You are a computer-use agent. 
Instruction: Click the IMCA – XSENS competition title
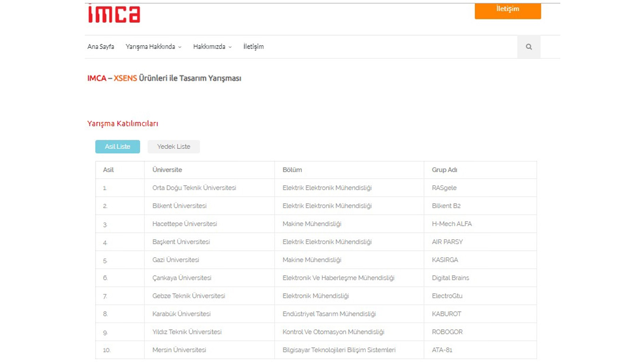click(x=164, y=78)
